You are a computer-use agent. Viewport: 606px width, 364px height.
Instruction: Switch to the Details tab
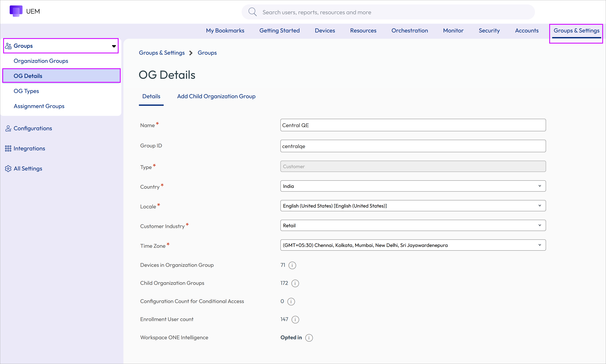[x=151, y=96]
